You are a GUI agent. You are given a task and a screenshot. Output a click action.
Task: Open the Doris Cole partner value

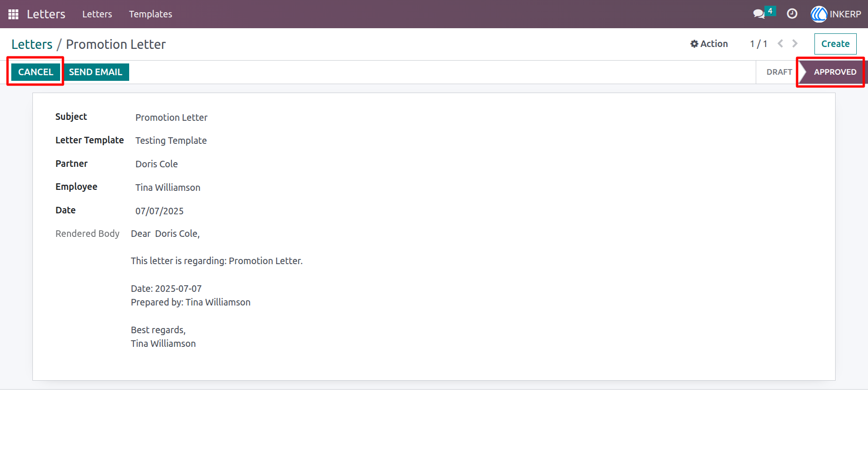(156, 164)
